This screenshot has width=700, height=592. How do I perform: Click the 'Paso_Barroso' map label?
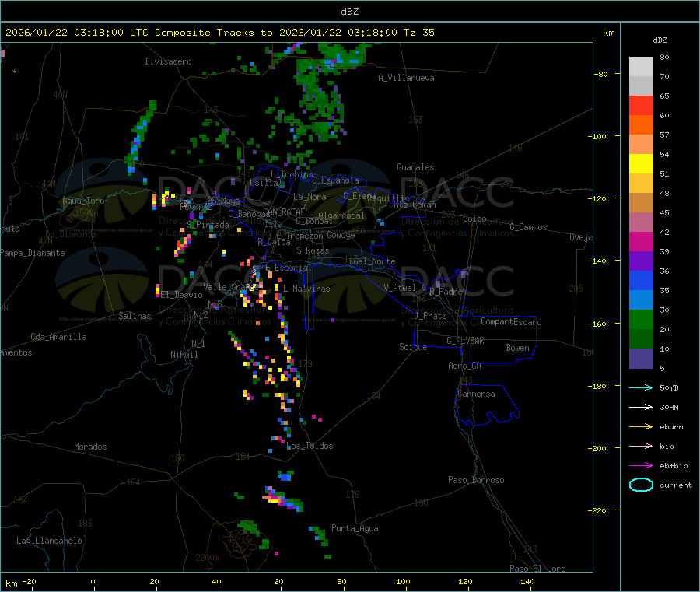(476, 480)
